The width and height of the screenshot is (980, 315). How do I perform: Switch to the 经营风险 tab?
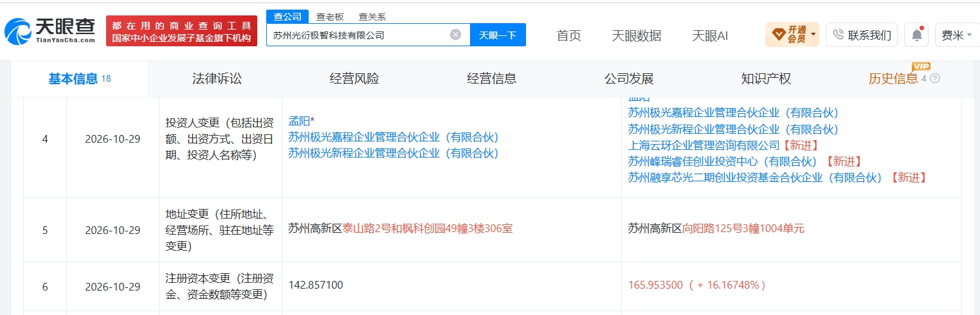pyautogui.click(x=354, y=79)
